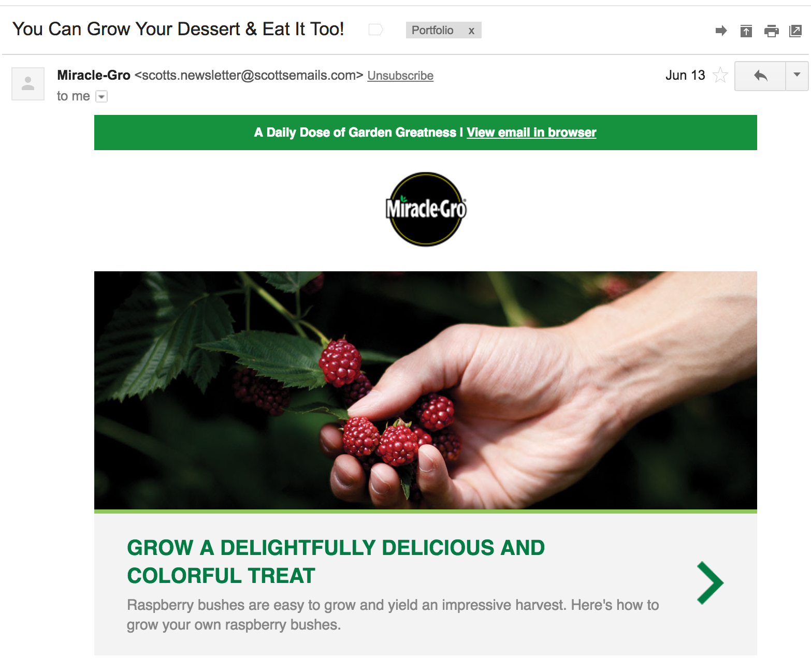
Task: Click the Miracle-Gro logo
Action: 426,209
